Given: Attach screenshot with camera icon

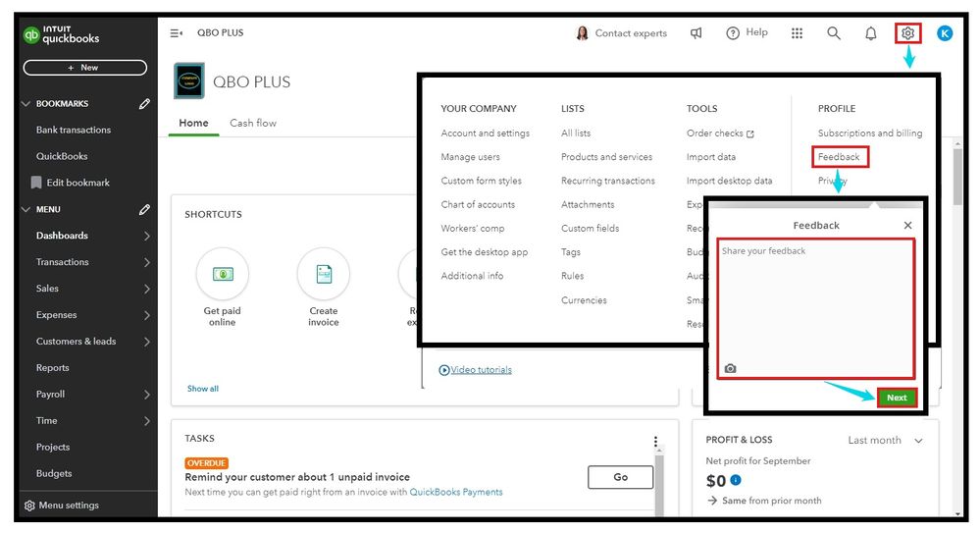Looking at the screenshot, I should tap(730, 368).
